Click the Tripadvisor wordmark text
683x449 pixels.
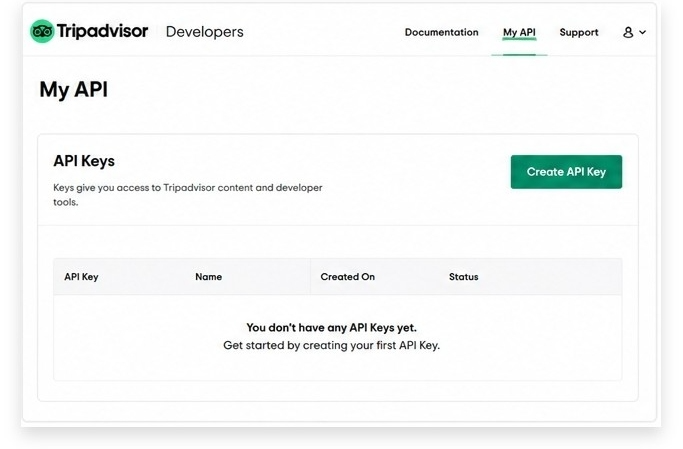pos(102,31)
